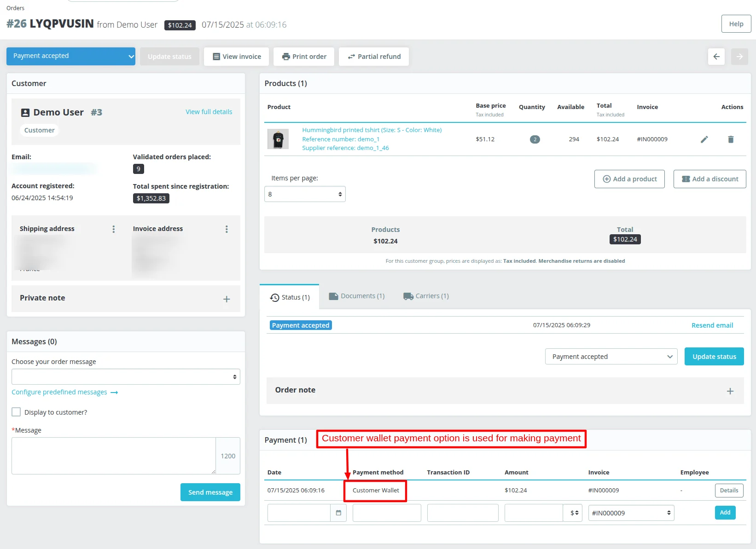Print the order
The width and height of the screenshot is (756, 549).
point(303,56)
